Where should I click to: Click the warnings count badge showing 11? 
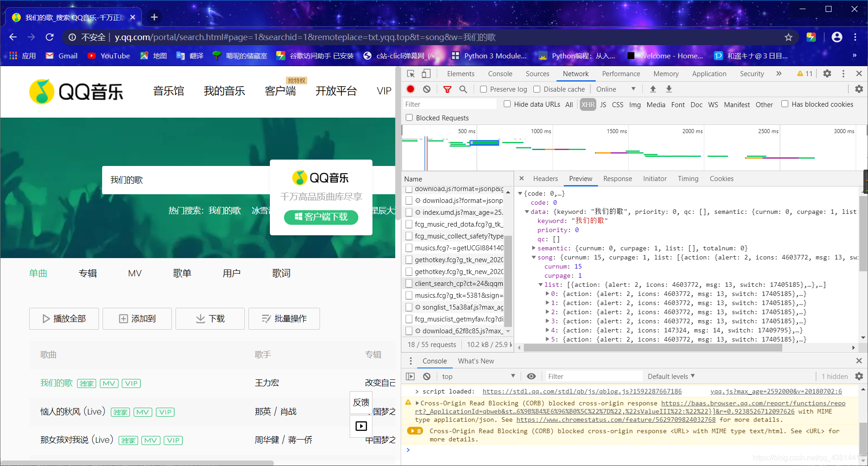805,74
